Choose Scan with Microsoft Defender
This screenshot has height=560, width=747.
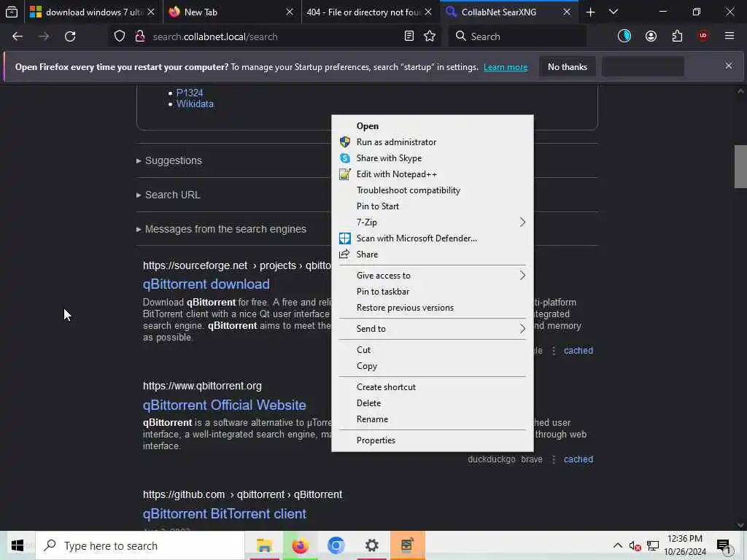click(x=433, y=238)
